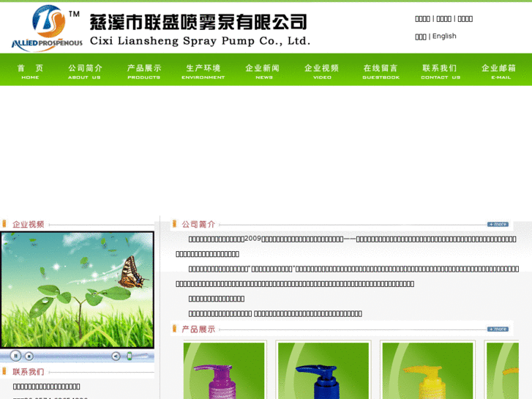Open the blue lotion pump product image
Screen dimensions: 532x399
pos(323,371)
